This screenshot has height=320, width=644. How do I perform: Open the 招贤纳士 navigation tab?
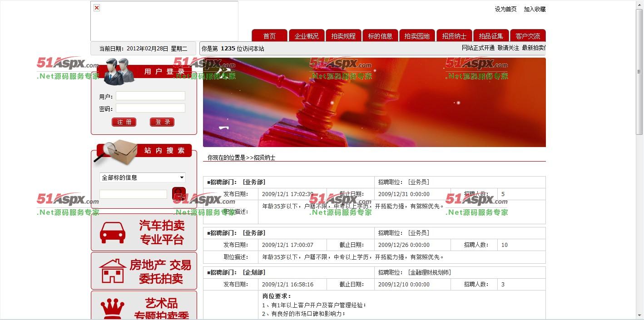pyautogui.click(x=454, y=36)
